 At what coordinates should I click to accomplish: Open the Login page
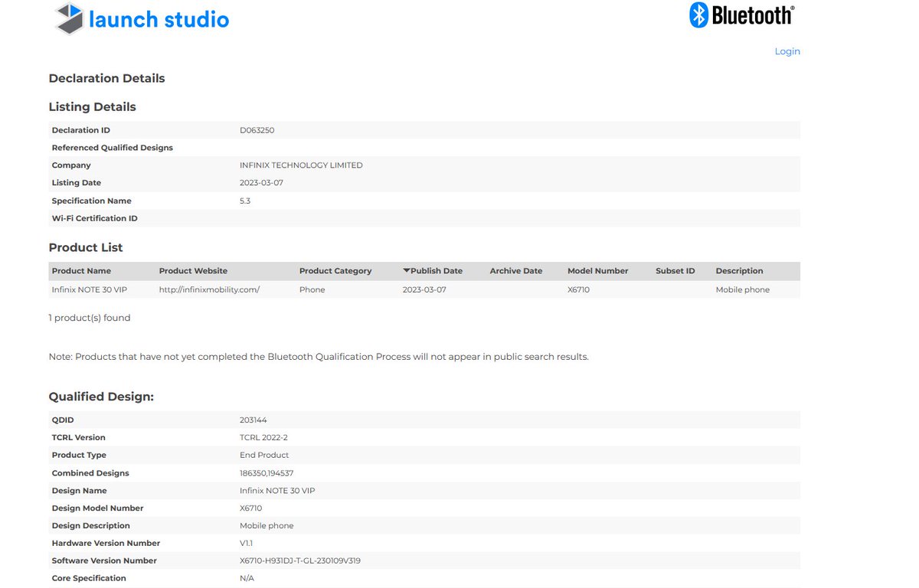pos(787,51)
